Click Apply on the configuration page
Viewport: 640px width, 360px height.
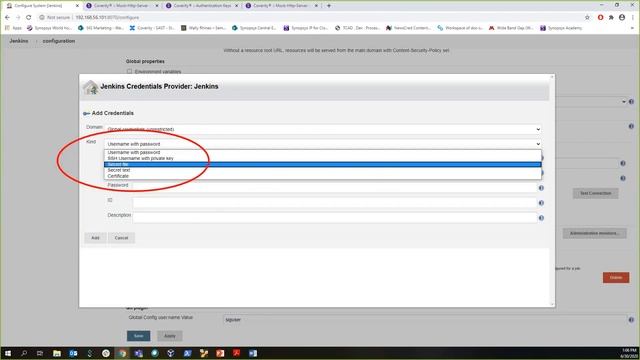(170, 336)
